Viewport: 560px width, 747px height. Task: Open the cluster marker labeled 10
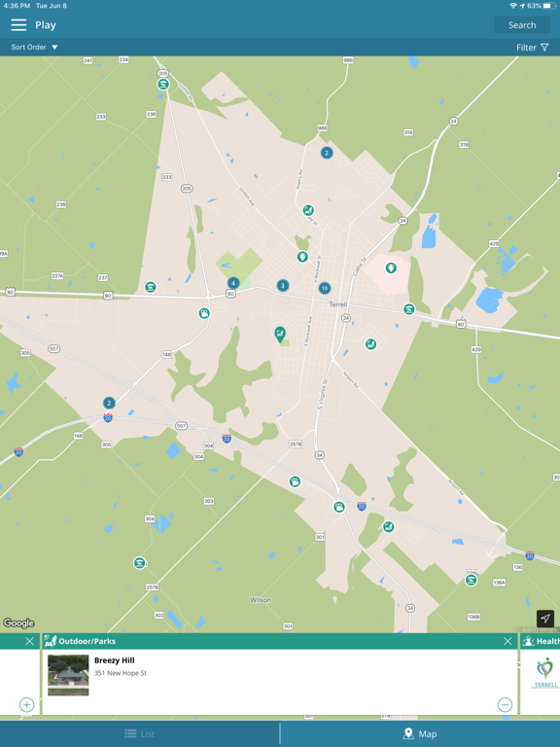325,288
